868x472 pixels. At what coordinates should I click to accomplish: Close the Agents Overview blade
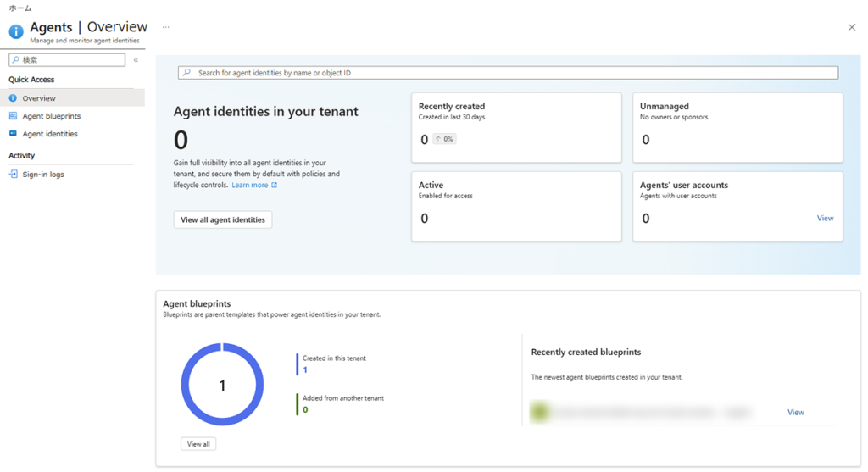[851, 27]
